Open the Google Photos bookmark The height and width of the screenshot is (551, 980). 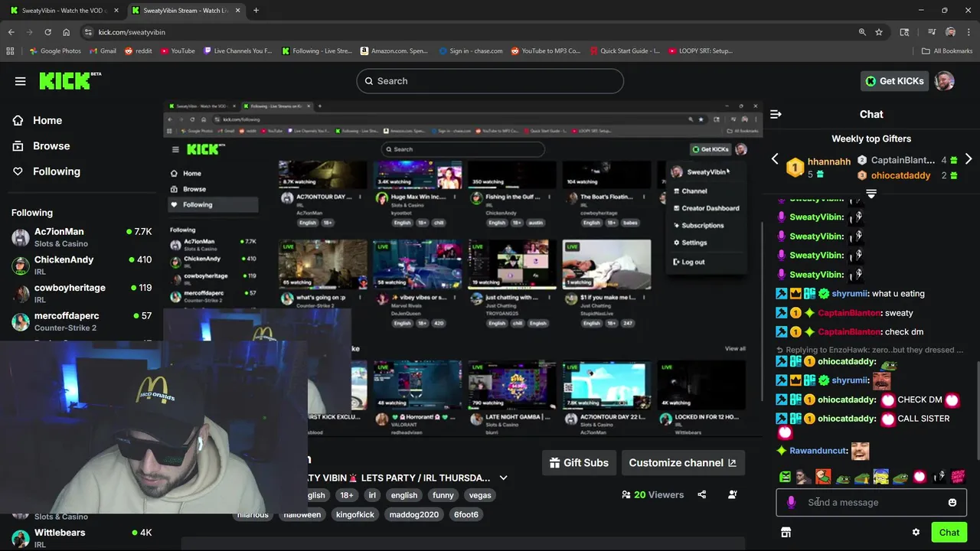click(x=55, y=51)
